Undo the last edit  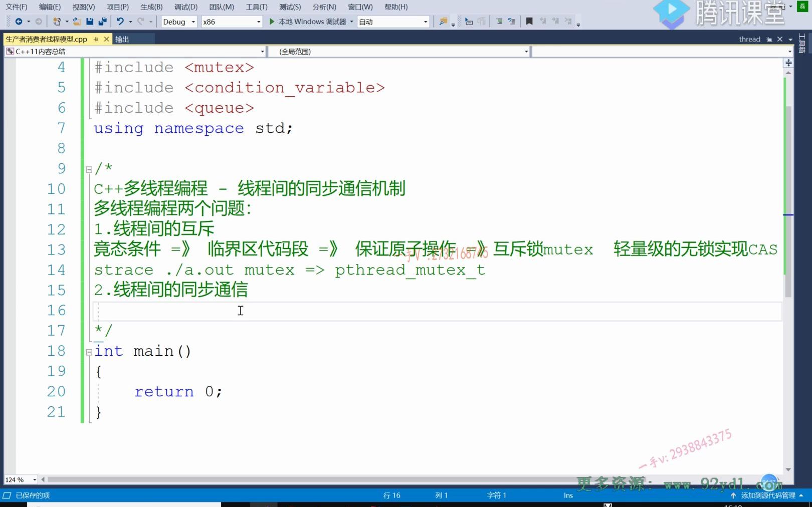[120, 21]
